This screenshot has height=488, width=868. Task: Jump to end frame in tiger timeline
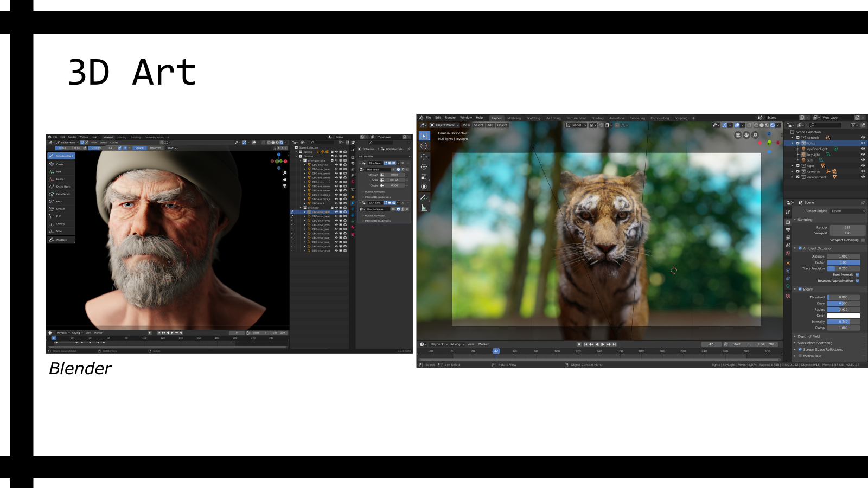[614, 344]
